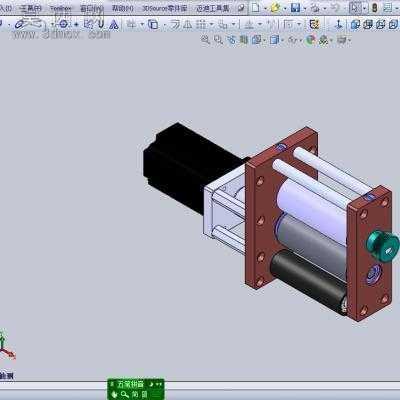Click the Front standard view cube icon

pyautogui.click(x=355, y=24)
